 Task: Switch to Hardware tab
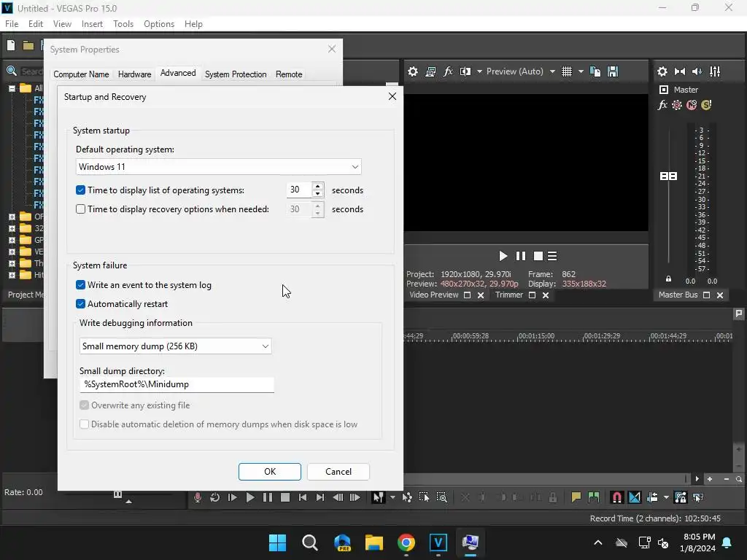tap(134, 74)
